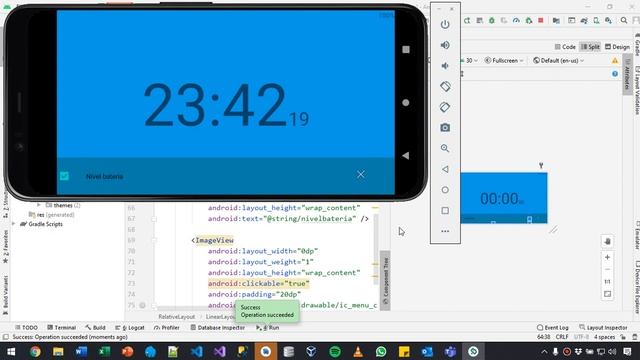Rotate emulator right using lower rotate icon
The image size is (640, 360).
445,107
